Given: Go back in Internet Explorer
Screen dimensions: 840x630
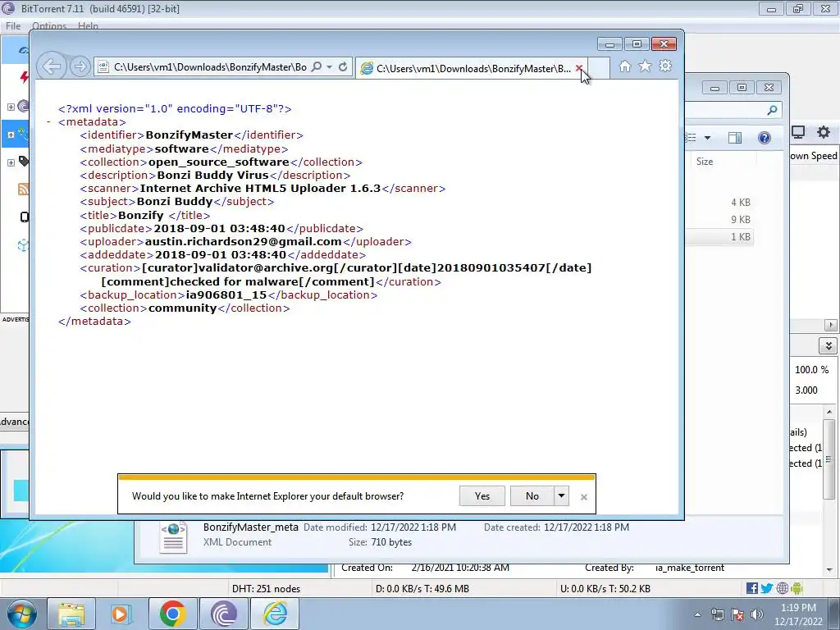Looking at the screenshot, I should click(x=52, y=66).
